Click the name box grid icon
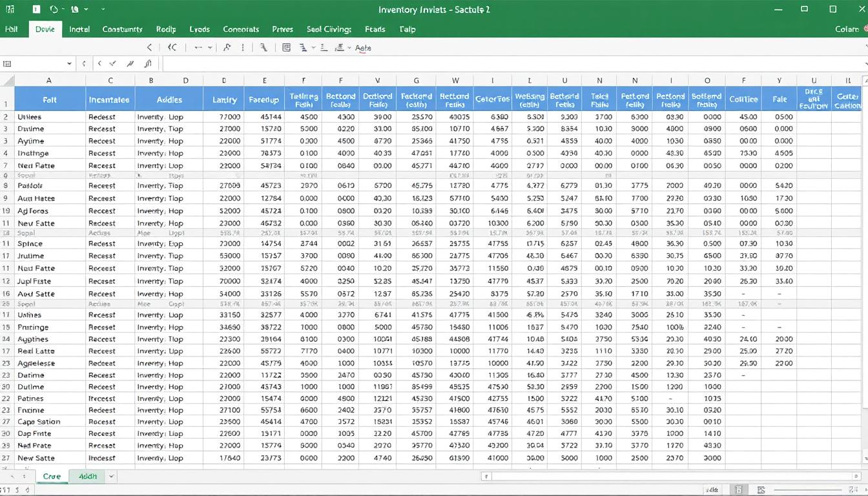Screen dimensions: 868x496 pyautogui.click(x=7, y=64)
